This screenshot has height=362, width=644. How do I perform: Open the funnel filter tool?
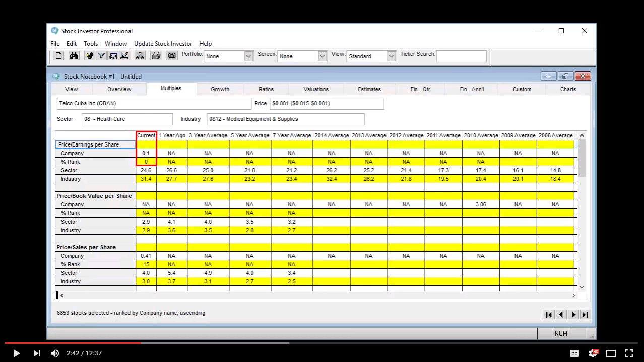click(x=101, y=56)
